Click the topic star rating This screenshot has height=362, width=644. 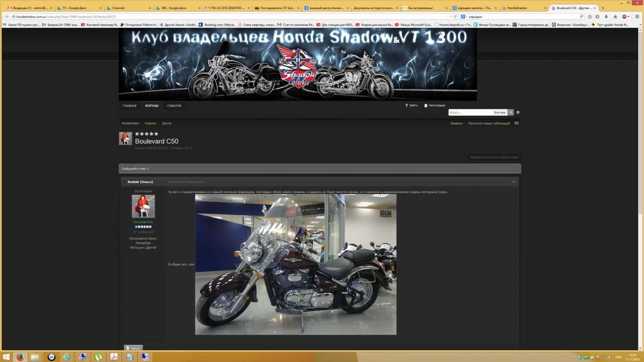coord(147,134)
